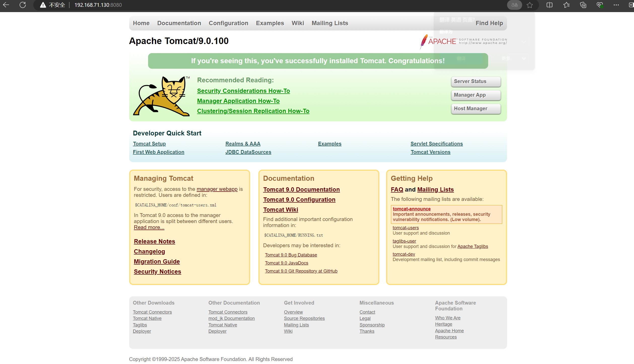Open the FAQ link in Getting Help

397,190
